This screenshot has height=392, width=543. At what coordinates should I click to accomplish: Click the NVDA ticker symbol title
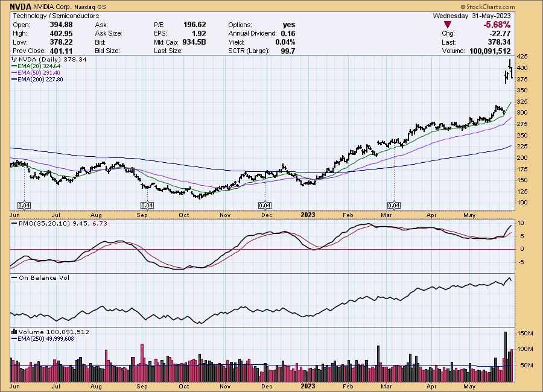21,7
